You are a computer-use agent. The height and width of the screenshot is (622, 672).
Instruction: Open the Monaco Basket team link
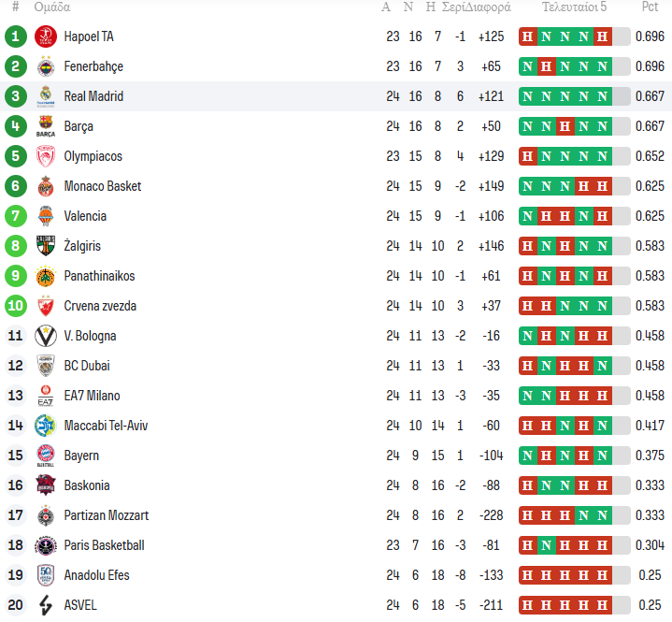coord(103,186)
